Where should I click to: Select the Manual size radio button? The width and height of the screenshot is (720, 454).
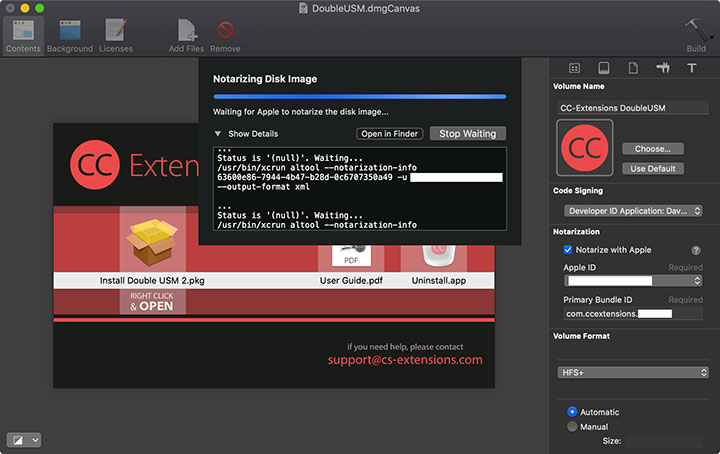572,426
